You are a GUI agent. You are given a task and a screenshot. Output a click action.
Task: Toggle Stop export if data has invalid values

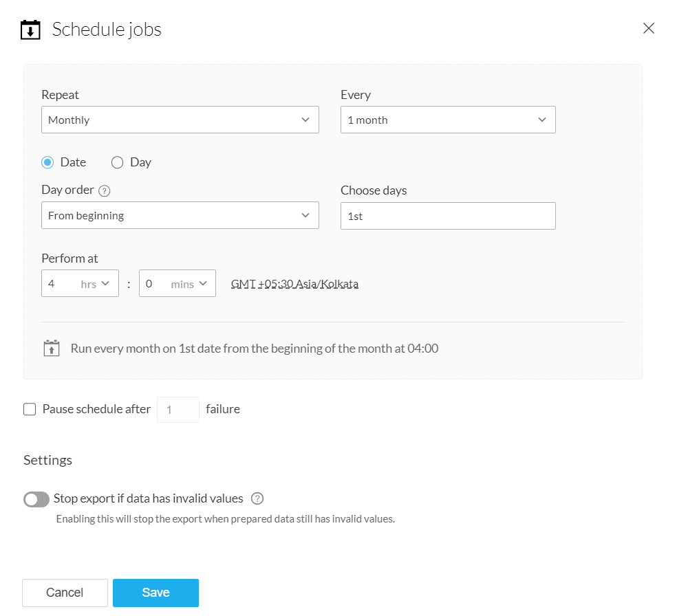tap(36, 499)
